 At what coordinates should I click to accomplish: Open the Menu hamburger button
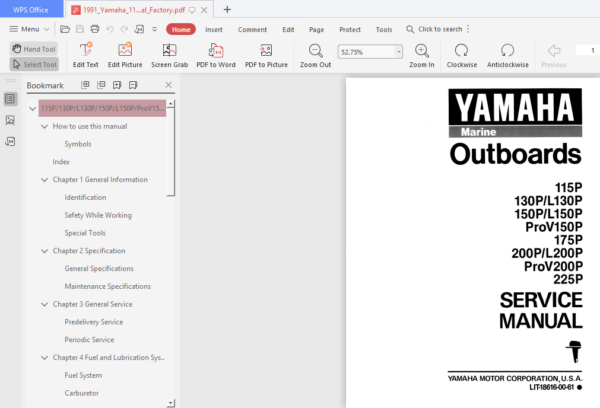[x=29, y=29]
